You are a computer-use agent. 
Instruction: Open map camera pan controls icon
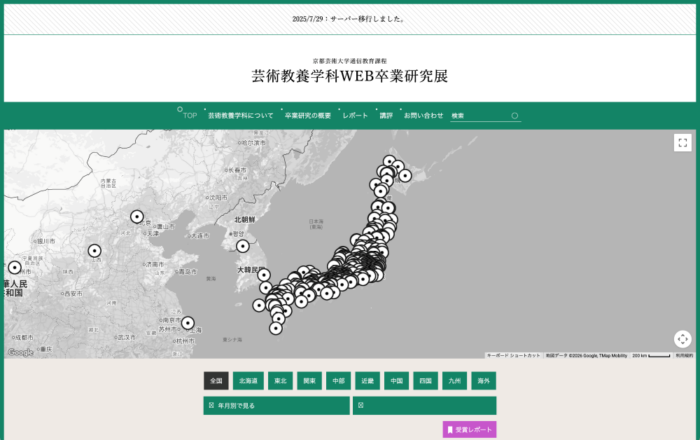click(x=682, y=339)
